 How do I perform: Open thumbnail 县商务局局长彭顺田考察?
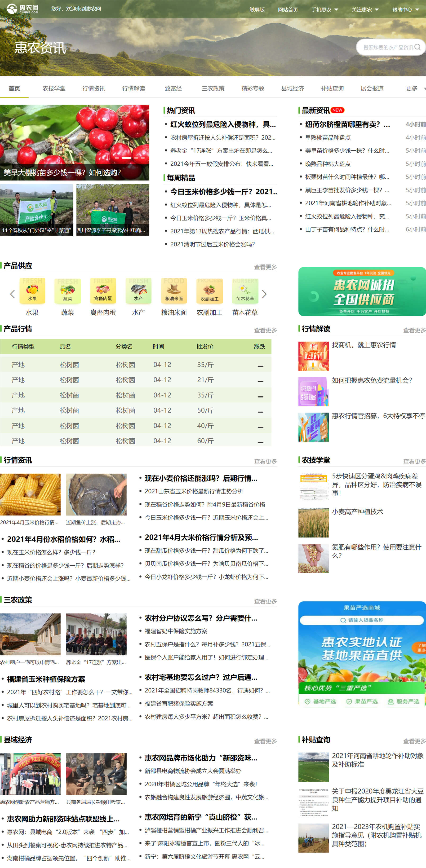(x=96, y=774)
